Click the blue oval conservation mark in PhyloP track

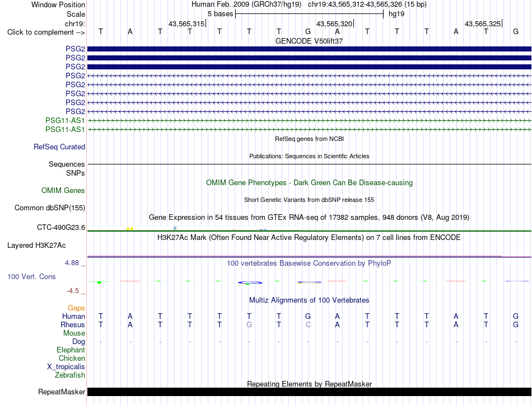tap(250, 282)
